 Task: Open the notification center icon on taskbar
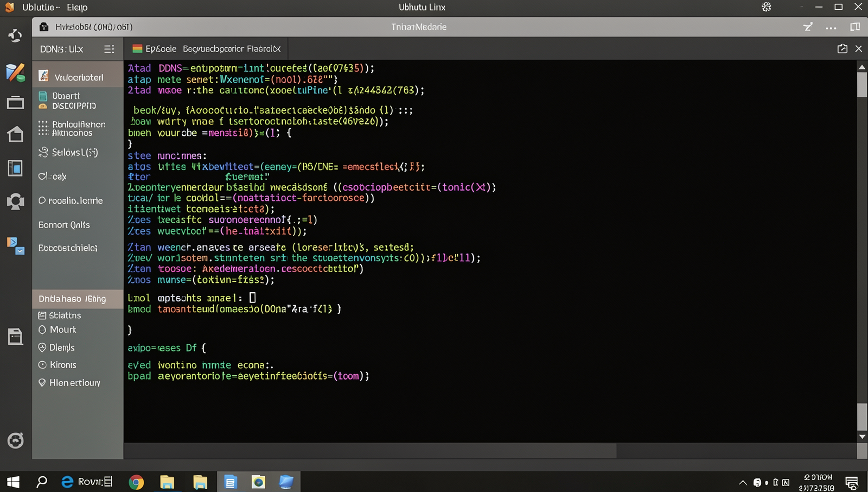click(x=852, y=482)
